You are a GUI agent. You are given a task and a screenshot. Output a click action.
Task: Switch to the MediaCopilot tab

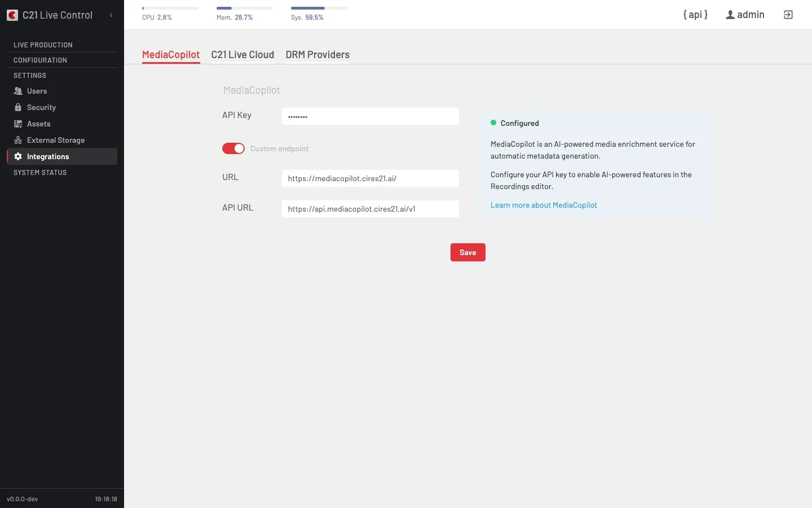[x=171, y=55]
